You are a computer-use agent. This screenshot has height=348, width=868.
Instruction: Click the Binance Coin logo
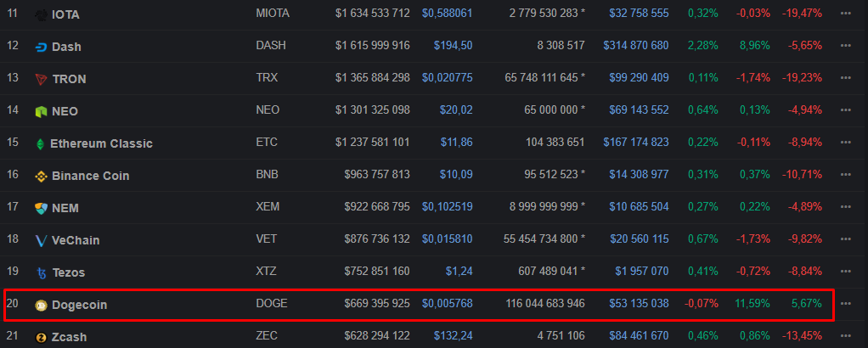click(x=41, y=176)
